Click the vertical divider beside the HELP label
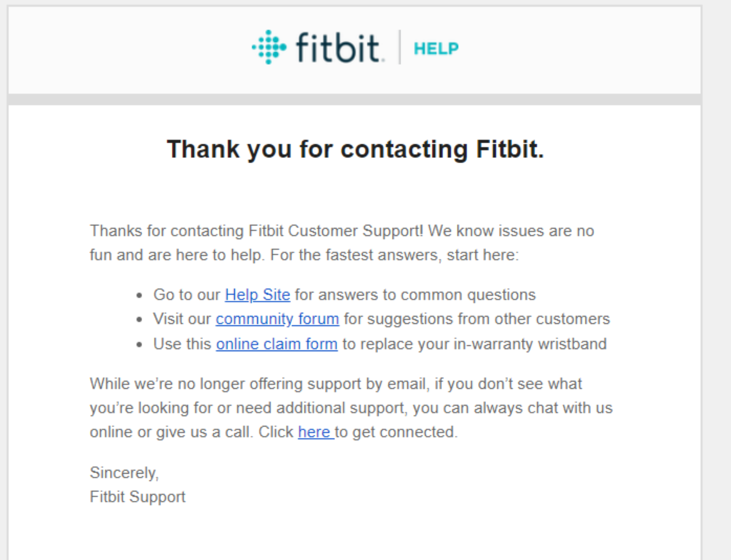Image resolution: width=731 pixels, height=560 pixels. 400,47
